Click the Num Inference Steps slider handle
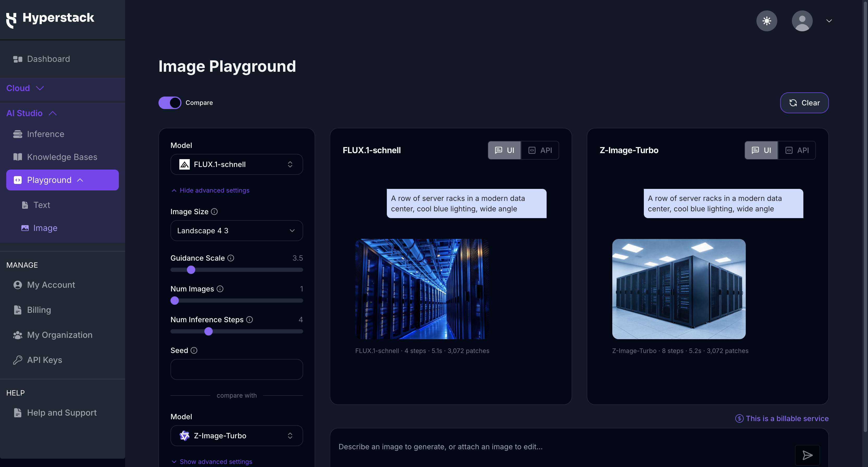Image resolution: width=868 pixels, height=467 pixels. point(209,331)
